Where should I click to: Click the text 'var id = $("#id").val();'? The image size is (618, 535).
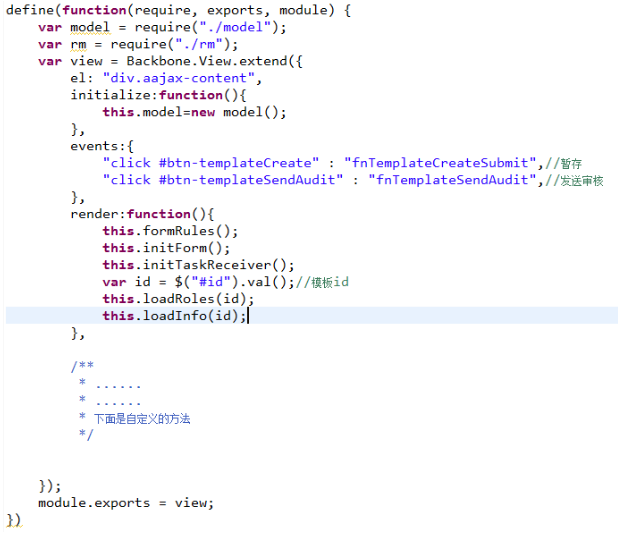[x=198, y=281]
